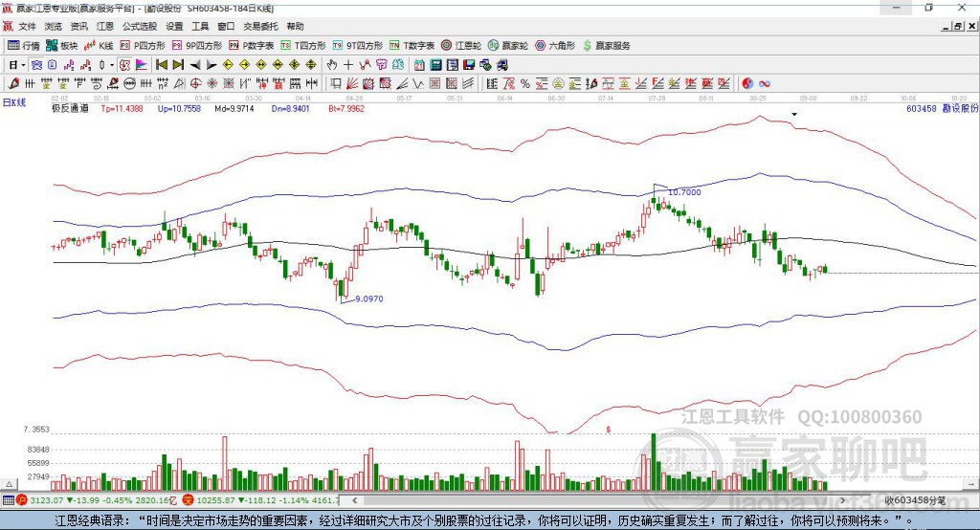Click the Shenzhen index 深 status icon
This screenshot has height=530, width=980.
click(189, 500)
